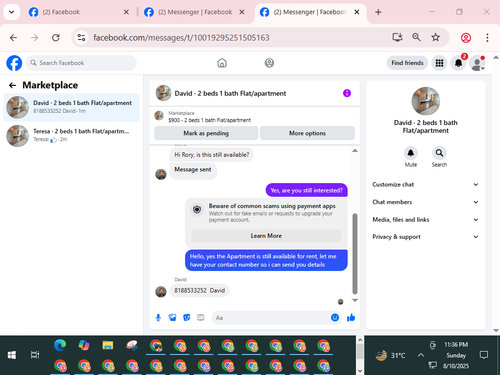The width and height of the screenshot is (500, 375).
Task: Click More options button
Action: 307,133
